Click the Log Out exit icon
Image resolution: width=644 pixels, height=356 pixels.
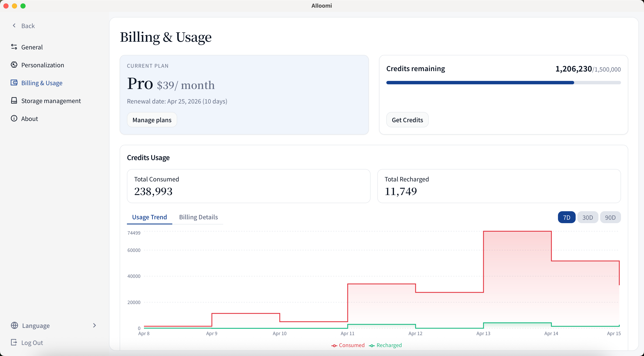pyautogui.click(x=14, y=342)
